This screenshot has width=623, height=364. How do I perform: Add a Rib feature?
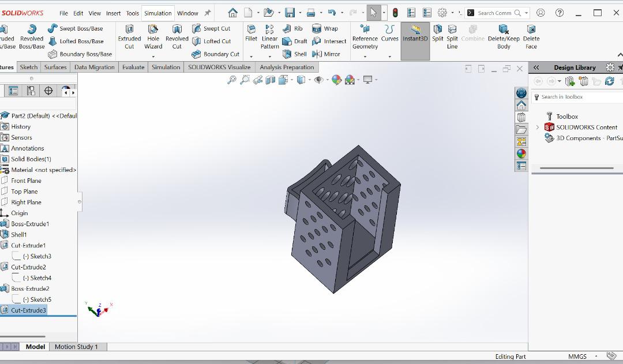pyautogui.click(x=292, y=29)
